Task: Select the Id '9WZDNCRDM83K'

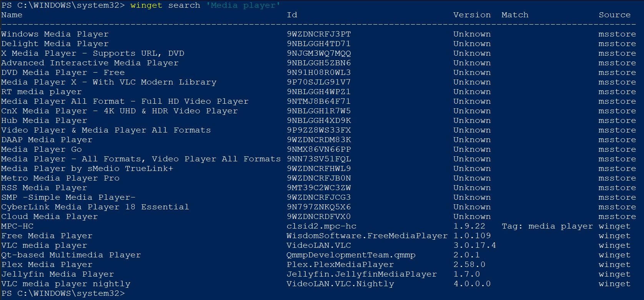Action: pyautogui.click(x=319, y=140)
